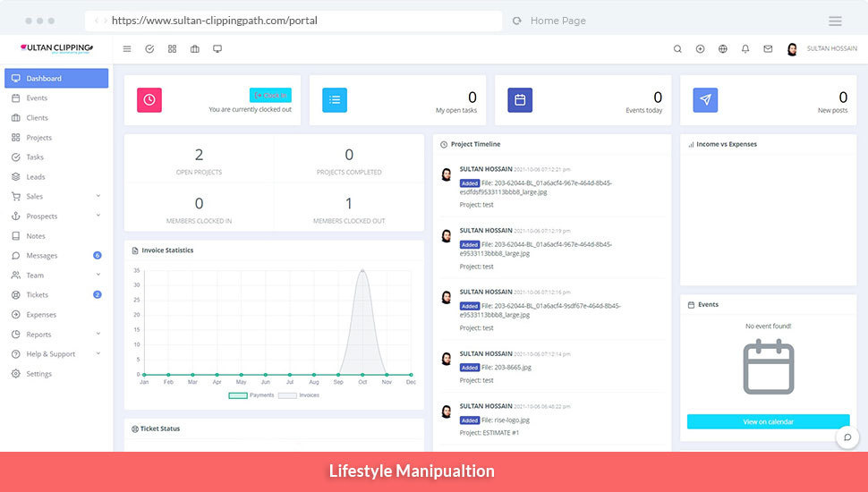Click the Tickets count badge showing 2
The width and height of the screenshot is (868, 492).
pos(98,294)
